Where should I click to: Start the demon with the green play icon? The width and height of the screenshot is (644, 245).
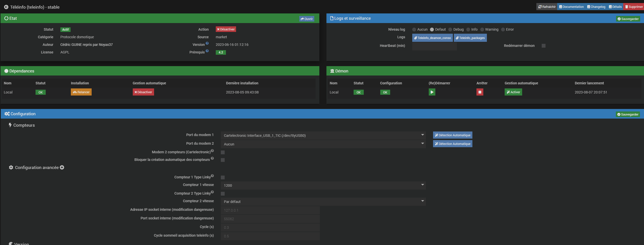coord(432,92)
